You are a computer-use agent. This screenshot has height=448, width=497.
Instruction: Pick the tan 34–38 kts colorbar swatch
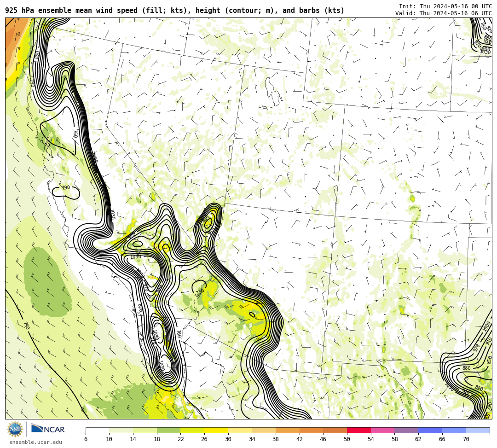[264, 430]
